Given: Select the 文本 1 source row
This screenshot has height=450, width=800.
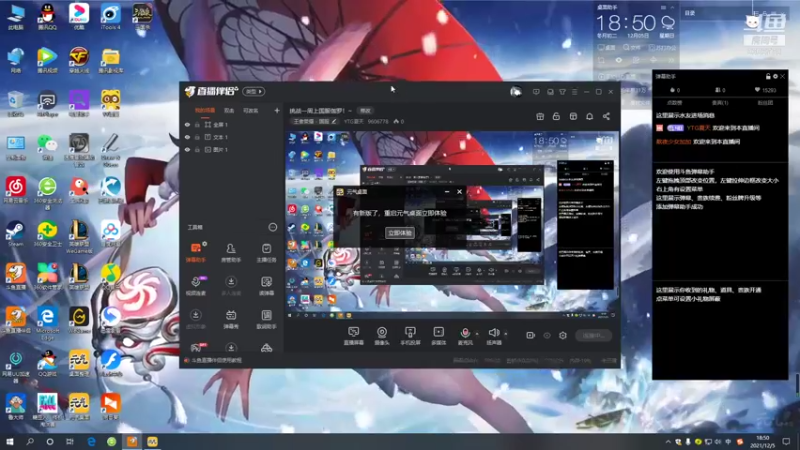Looking at the screenshot, I should (x=232, y=137).
